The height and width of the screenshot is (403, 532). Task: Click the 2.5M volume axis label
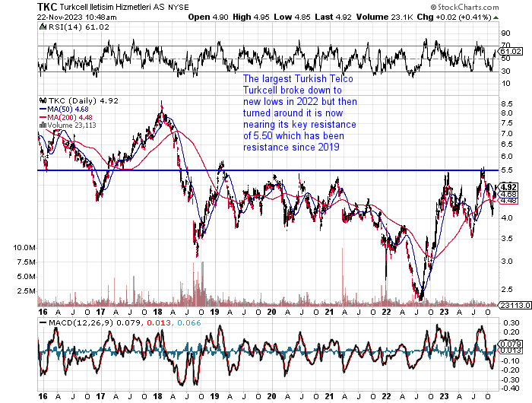(x=26, y=291)
